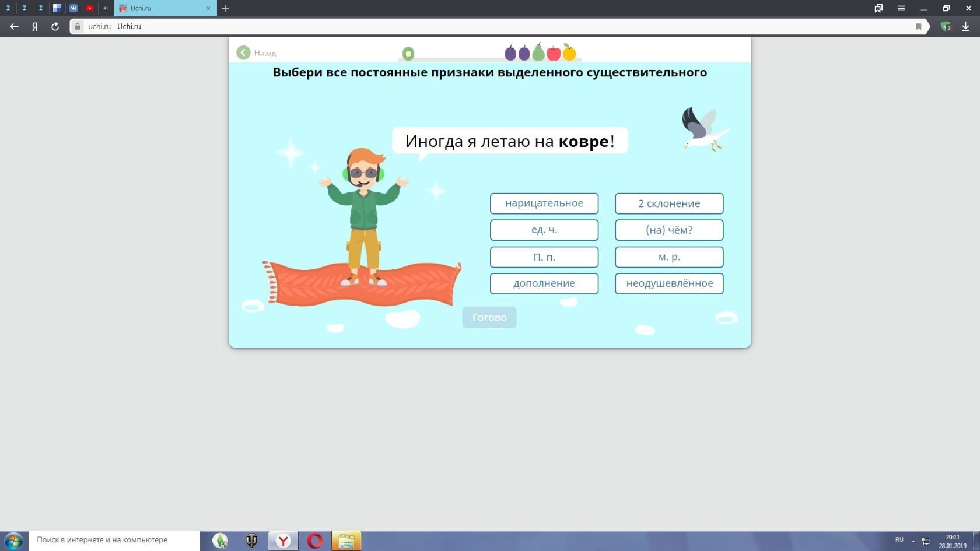Screen dimensions: 980x551
Task: Show hidden system tray icons arrow
Action: (913, 541)
